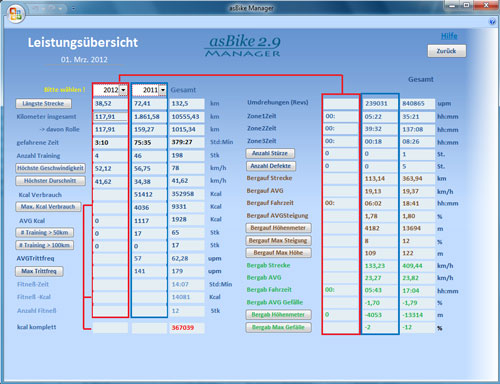Image resolution: width=500 pixels, height=384 pixels.
Task: Select the Max Trittfreq button
Action: [39, 271]
